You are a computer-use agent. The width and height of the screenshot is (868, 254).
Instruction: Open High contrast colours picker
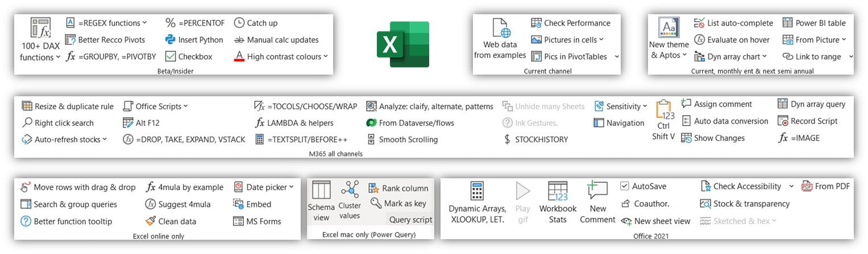pos(326,56)
